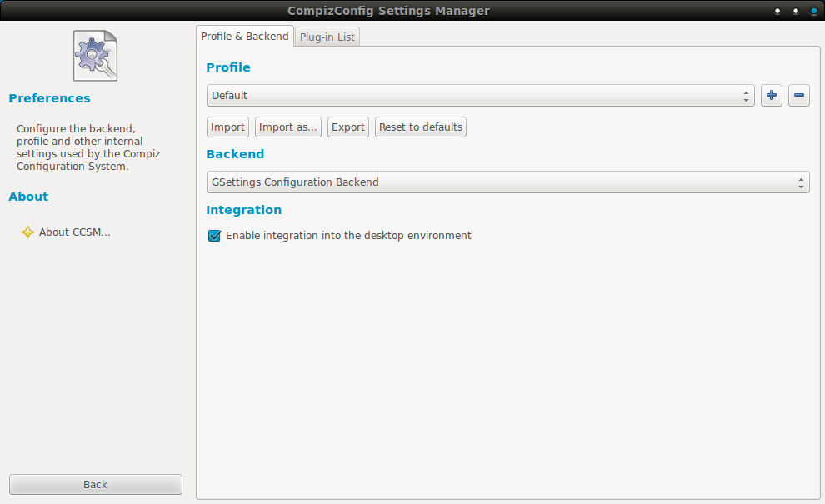The height and width of the screenshot is (504, 825).
Task: Expand the GSettings Configuration Backend dropdown
Action: (x=507, y=182)
